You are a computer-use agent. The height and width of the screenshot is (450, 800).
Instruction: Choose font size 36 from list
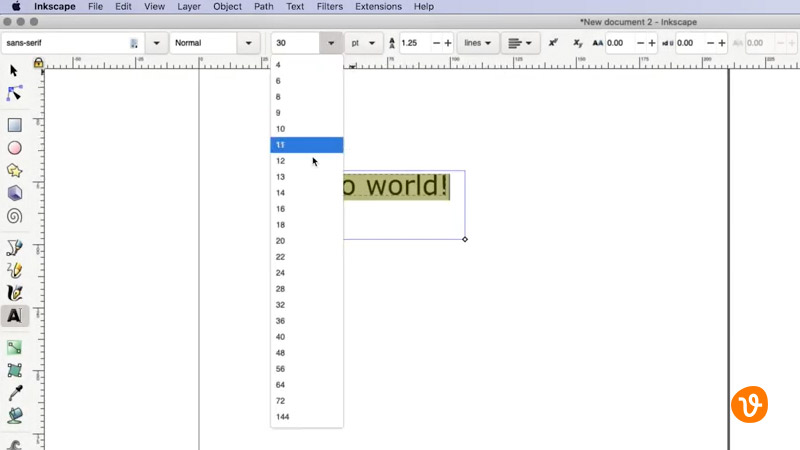[x=307, y=321]
